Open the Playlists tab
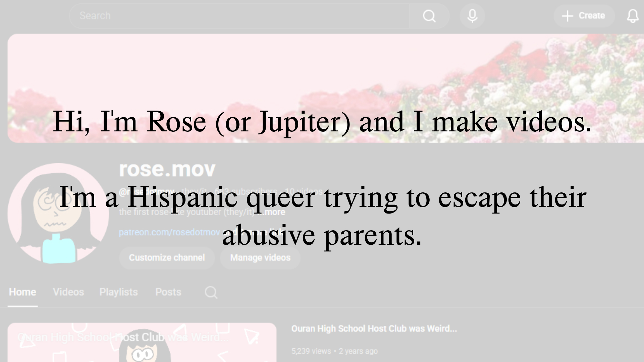The width and height of the screenshot is (644, 362). pyautogui.click(x=118, y=292)
